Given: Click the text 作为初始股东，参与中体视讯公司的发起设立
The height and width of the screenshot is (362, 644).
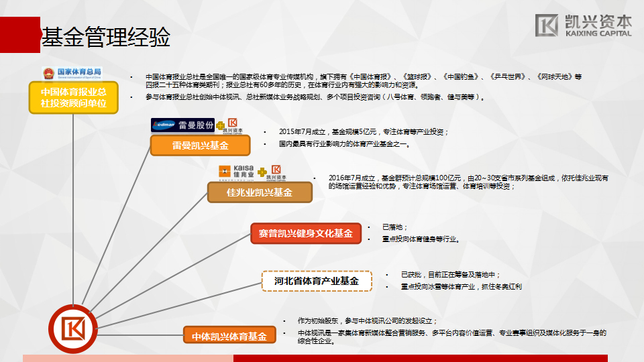Looking at the screenshot, I should 368,321.
